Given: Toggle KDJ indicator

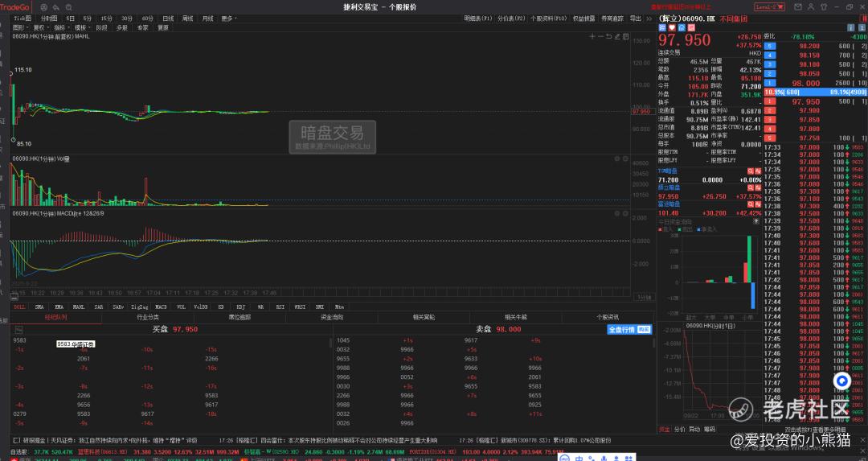Looking at the screenshot, I should click(x=240, y=307).
